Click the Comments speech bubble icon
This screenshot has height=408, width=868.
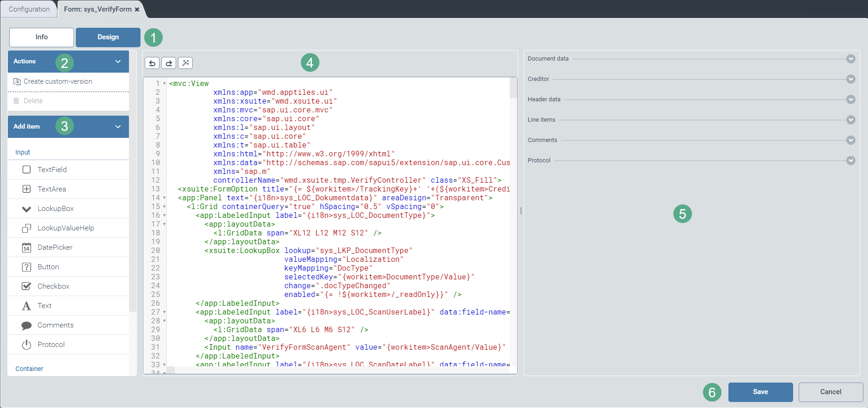tap(27, 325)
